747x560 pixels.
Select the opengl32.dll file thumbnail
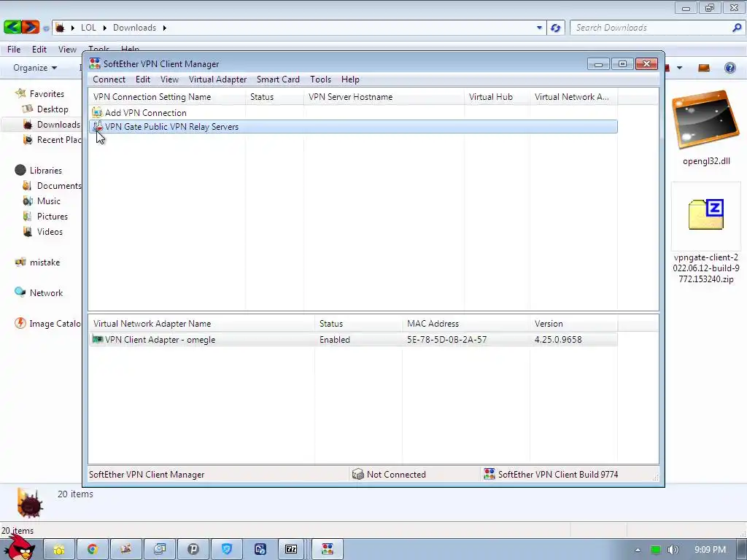click(705, 119)
